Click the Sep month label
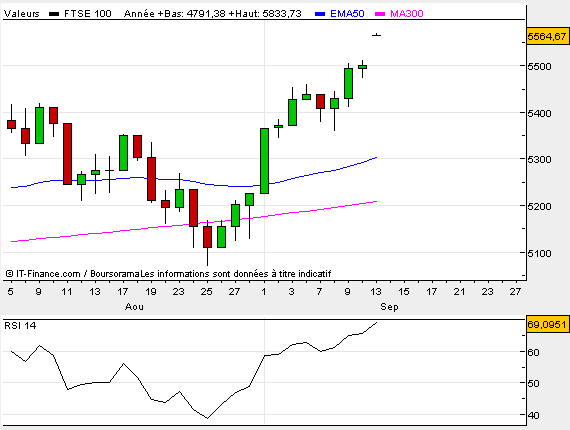 point(389,307)
